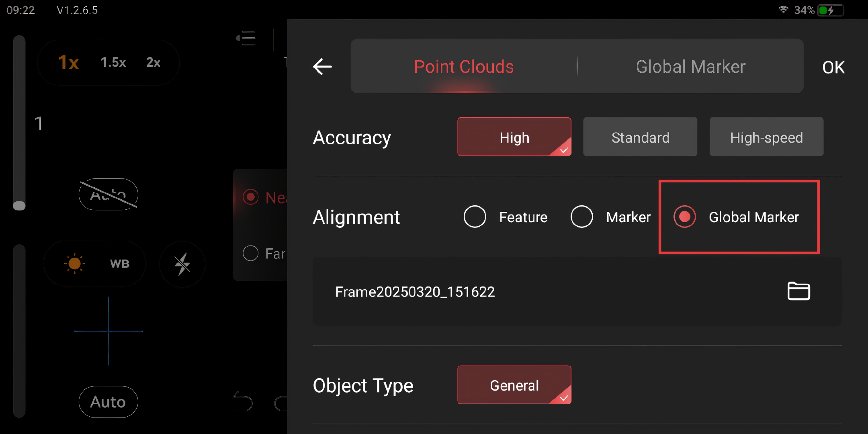Confirm settings with OK

tap(833, 67)
